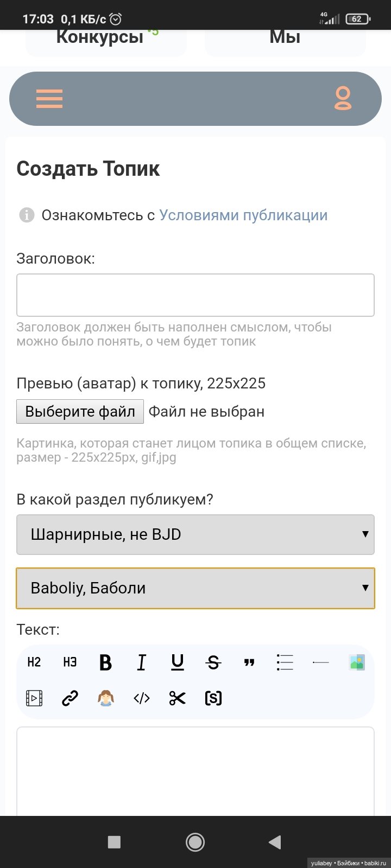Screen dimensions: 391x868
Task: Open the user profile icon
Action: tap(343, 99)
